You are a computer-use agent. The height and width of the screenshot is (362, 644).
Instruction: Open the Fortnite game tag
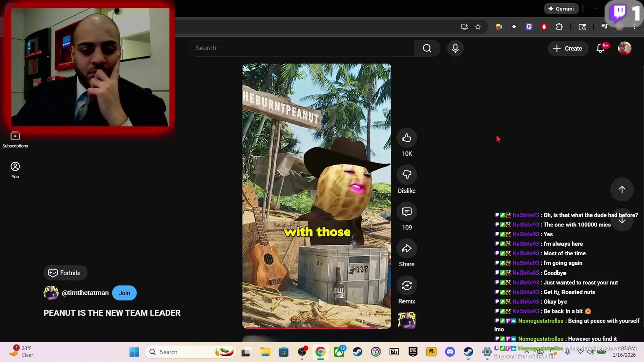(64, 273)
